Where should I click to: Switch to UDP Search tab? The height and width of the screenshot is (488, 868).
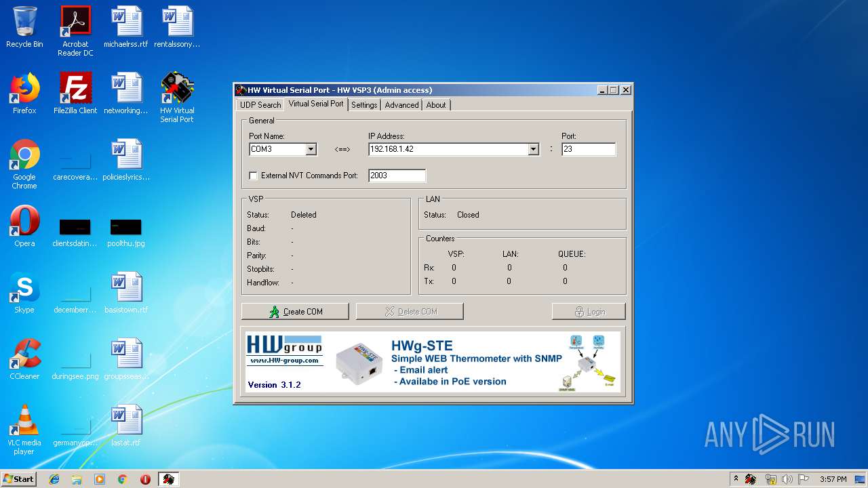coord(260,105)
